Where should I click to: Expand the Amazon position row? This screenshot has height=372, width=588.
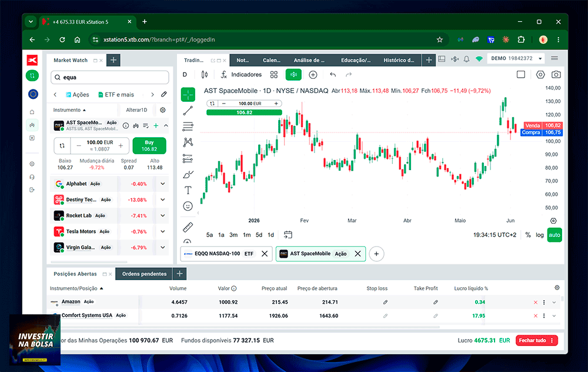[554, 302]
